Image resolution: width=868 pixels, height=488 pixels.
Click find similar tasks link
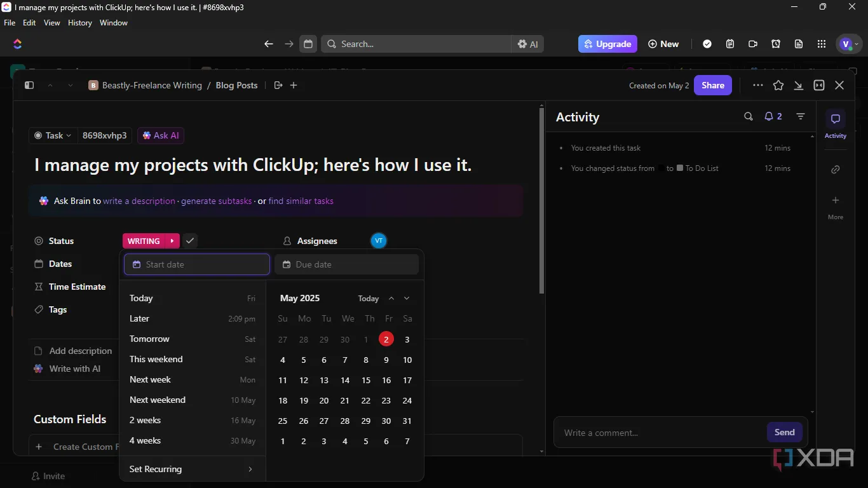(x=301, y=201)
